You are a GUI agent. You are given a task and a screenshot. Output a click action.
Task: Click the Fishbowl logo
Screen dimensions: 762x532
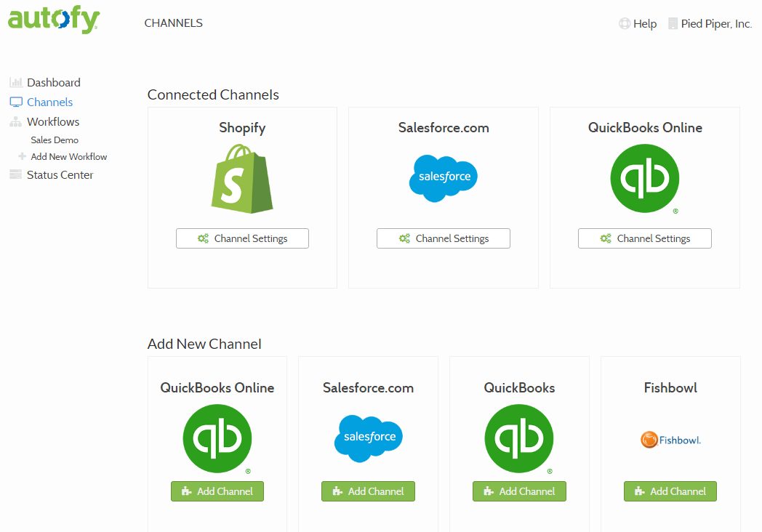pos(670,440)
